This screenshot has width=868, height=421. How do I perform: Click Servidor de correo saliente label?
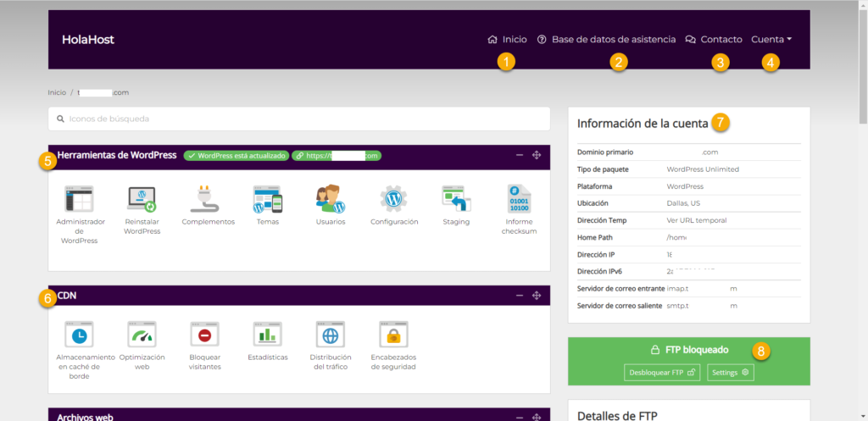pos(620,306)
